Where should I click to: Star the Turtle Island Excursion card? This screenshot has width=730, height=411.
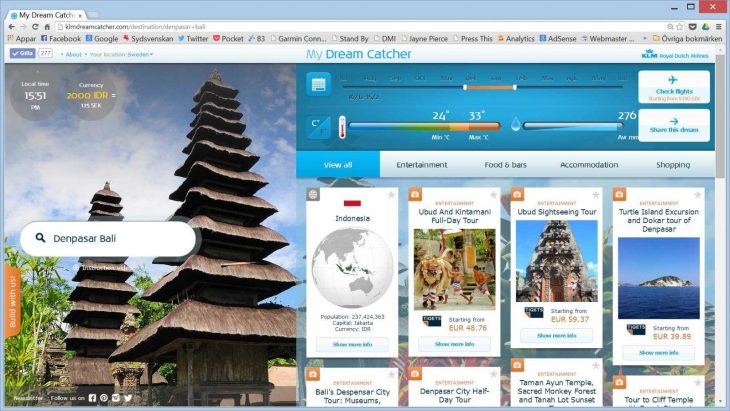pyautogui.click(x=697, y=195)
